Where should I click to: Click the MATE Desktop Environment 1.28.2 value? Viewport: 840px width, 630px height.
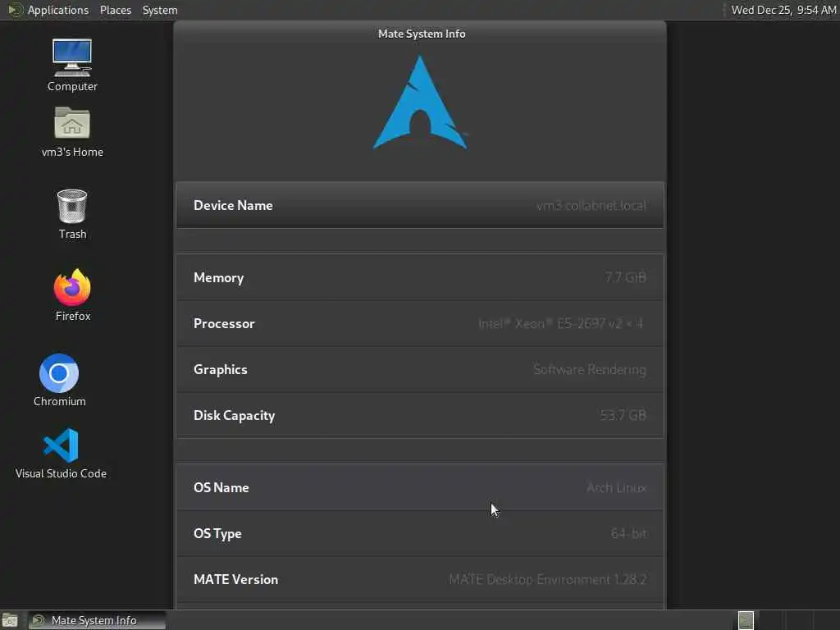547,580
